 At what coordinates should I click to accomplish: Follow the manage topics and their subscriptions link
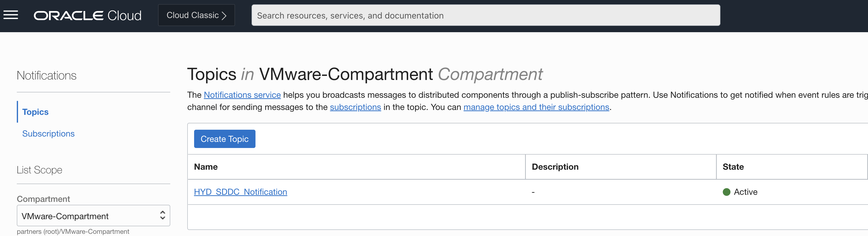[537, 107]
